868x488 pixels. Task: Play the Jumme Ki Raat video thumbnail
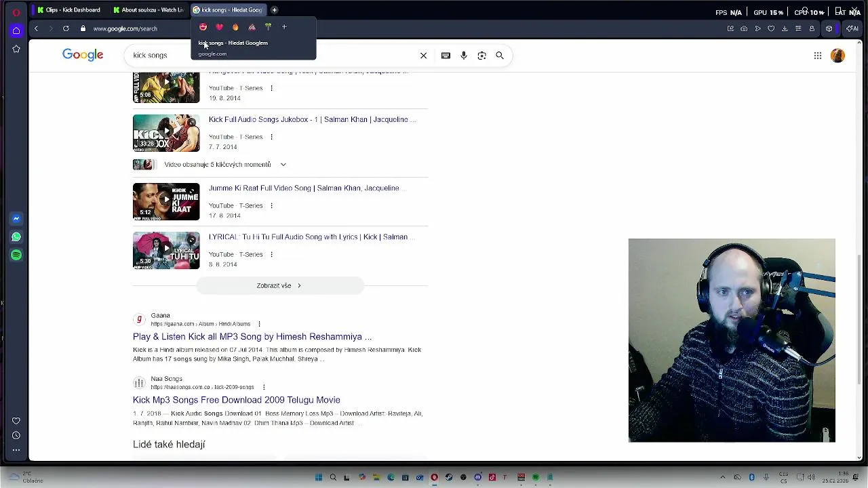[x=166, y=201]
